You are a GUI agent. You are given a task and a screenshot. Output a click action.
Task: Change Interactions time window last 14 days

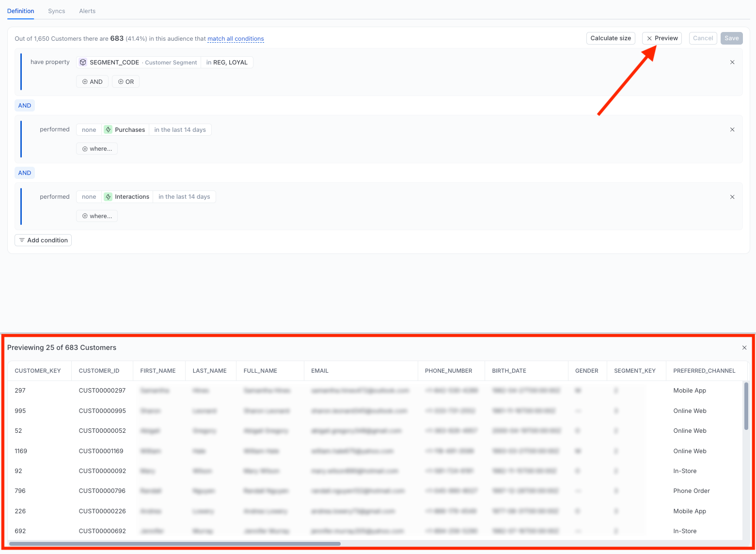click(184, 197)
